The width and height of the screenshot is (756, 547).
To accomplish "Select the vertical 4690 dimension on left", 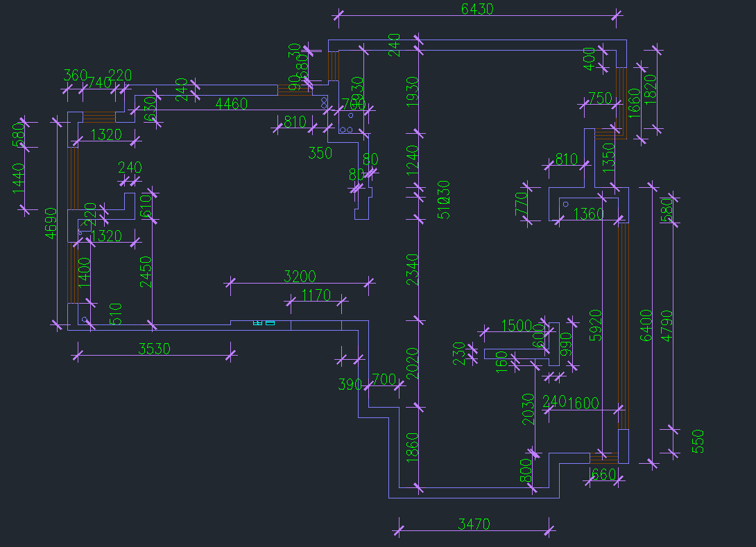I will (x=51, y=223).
